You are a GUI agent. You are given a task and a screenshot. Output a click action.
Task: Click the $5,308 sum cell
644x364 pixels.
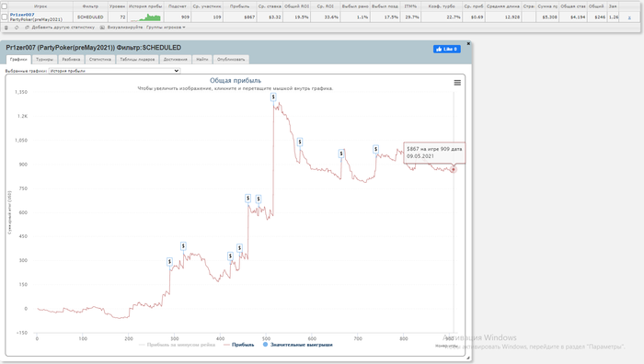tap(548, 17)
